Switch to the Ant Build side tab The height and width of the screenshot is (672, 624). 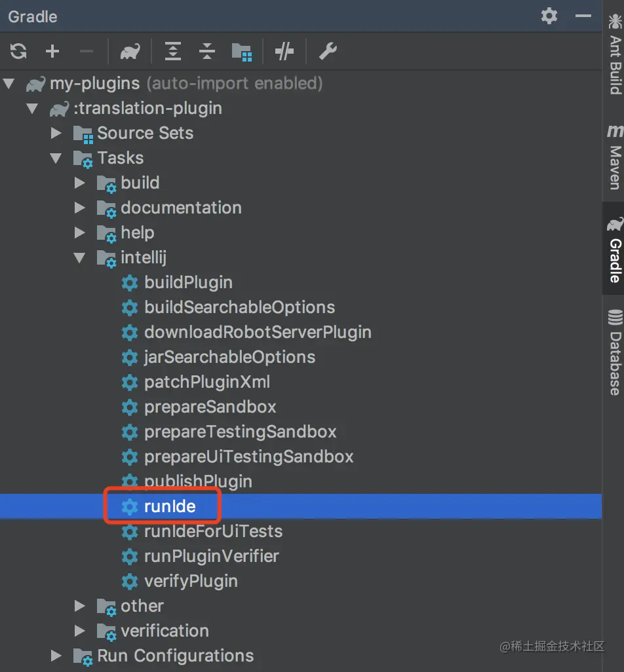coord(615,54)
